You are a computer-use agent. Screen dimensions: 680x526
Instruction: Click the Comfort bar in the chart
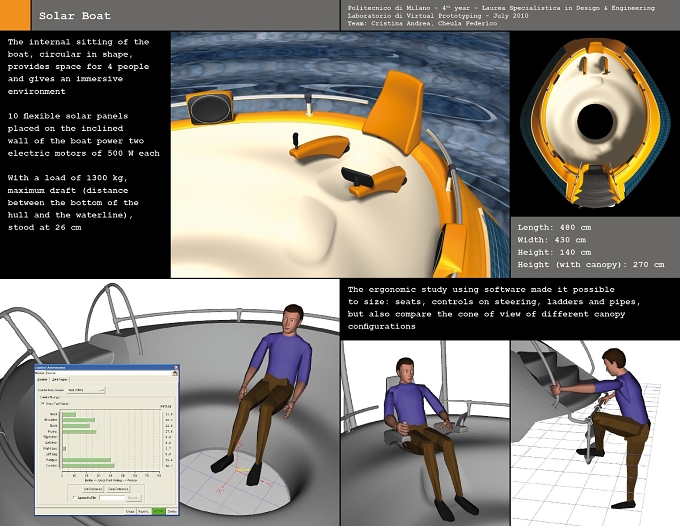[88, 466]
